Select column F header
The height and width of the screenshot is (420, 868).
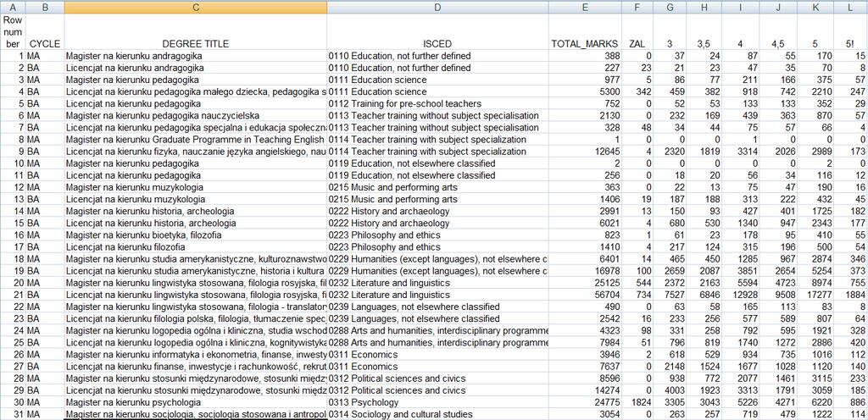pos(637,7)
